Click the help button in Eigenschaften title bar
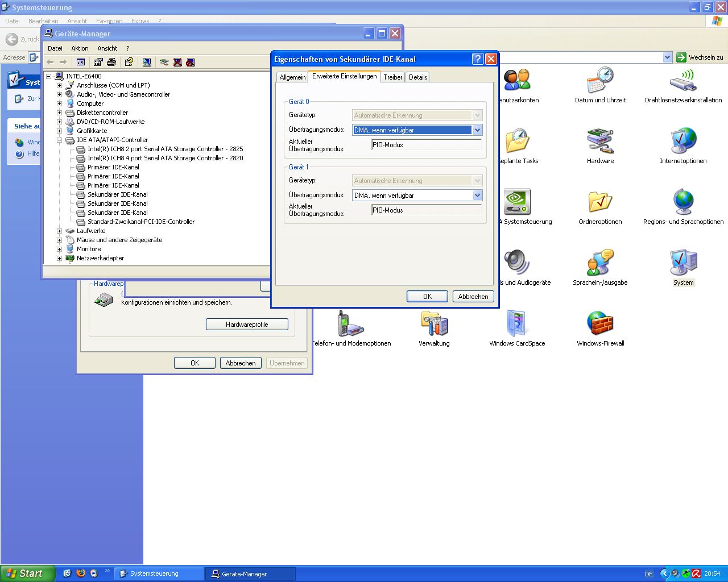 478,59
